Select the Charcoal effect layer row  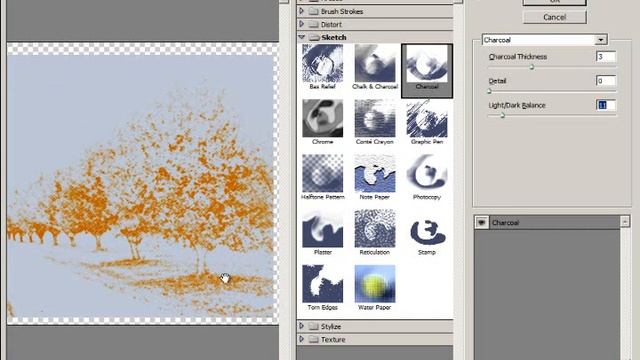pyautogui.click(x=547, y=222)
